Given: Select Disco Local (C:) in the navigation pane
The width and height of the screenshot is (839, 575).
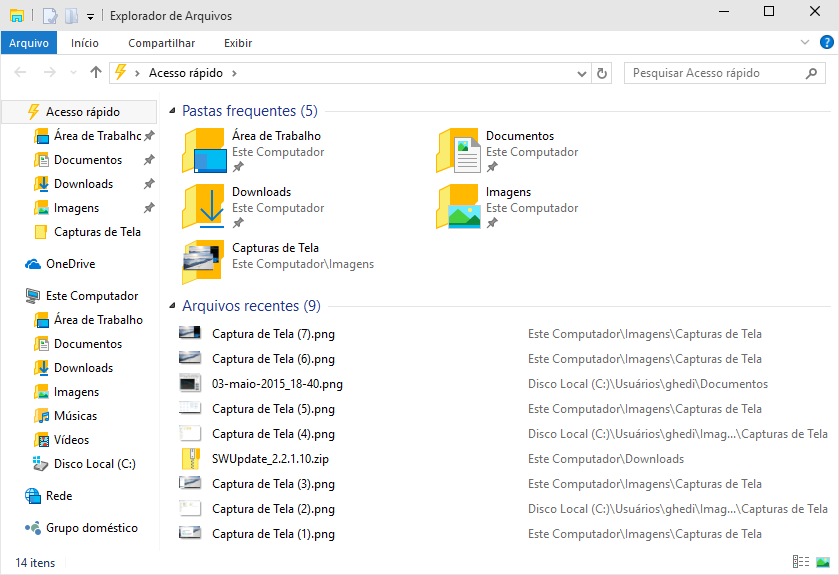Looking at the screenshot, I should [x=94, y=464].
